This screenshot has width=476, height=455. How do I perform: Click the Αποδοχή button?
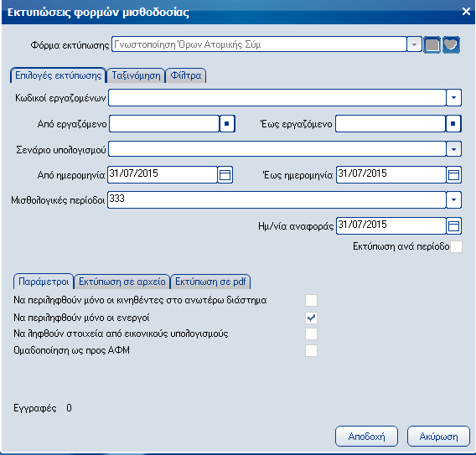pyautogui.click(x=366, y=437)
